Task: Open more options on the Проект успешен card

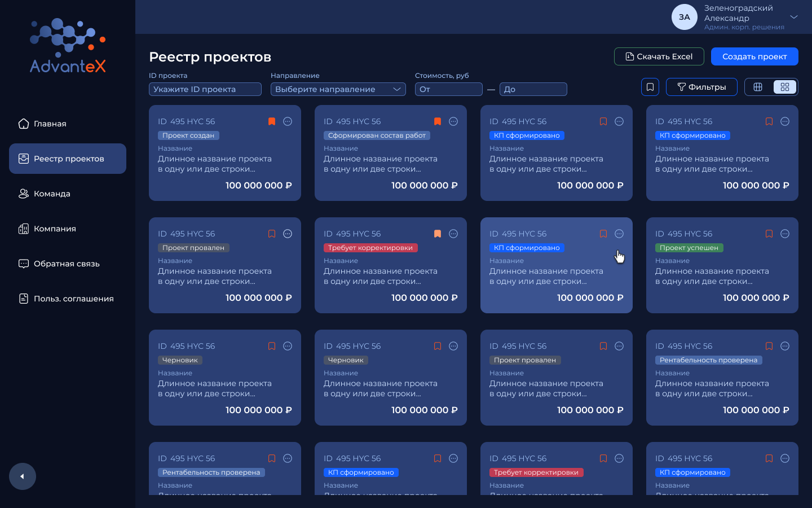Action: click(785, 234)
